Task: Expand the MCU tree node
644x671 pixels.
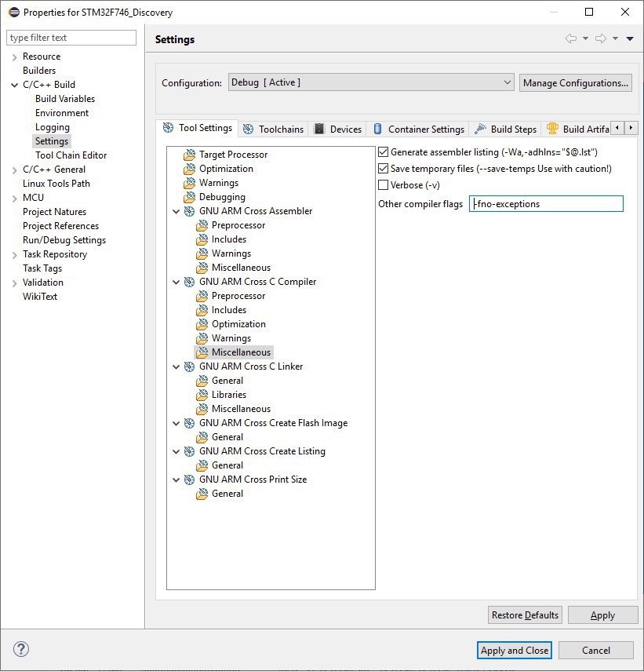Action: [15, 198]
